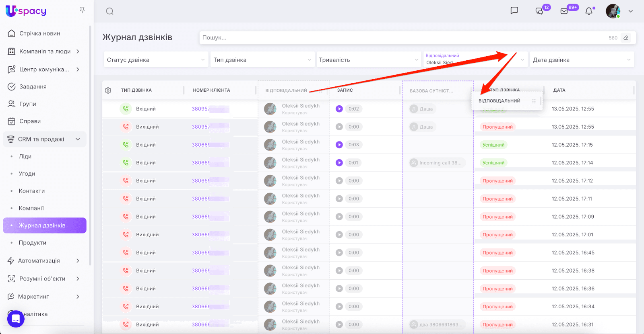Open the support chat widget button
This screenshot has height=334, width=644.
click(16, 319)
